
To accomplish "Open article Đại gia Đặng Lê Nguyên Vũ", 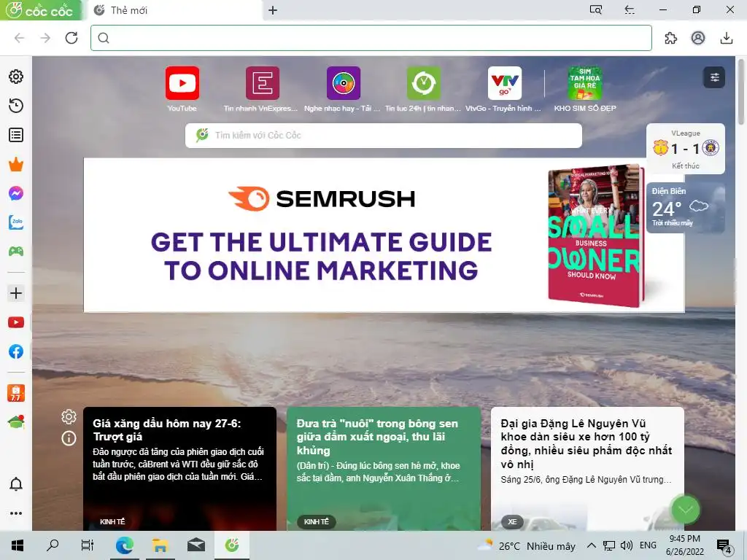I will [587, 469].
